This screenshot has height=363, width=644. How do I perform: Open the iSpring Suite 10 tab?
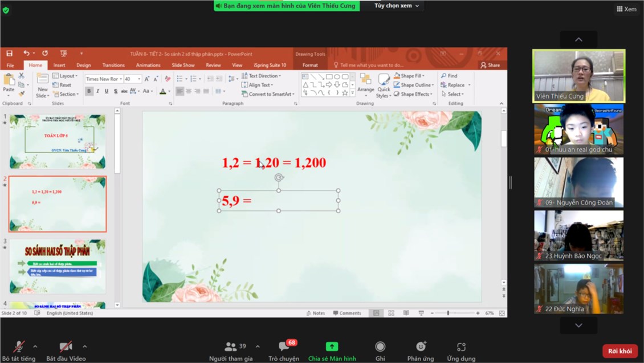(x=270, y=66)
